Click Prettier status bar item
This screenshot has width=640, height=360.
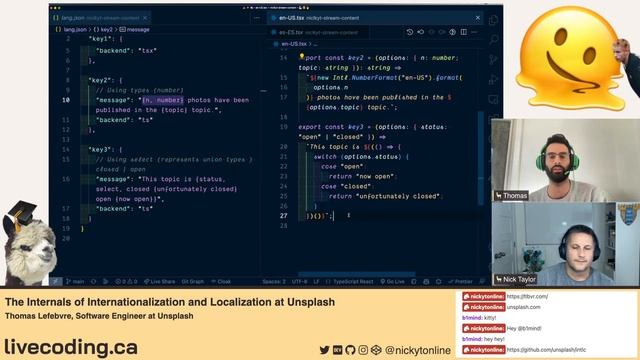tap(460, 282)
